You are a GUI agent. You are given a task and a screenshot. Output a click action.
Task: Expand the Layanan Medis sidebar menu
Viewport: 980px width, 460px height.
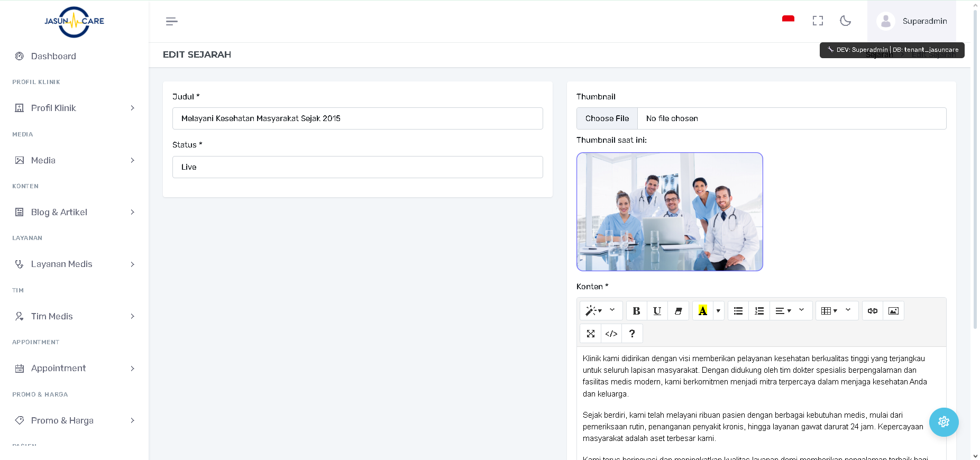pos(74,264)
